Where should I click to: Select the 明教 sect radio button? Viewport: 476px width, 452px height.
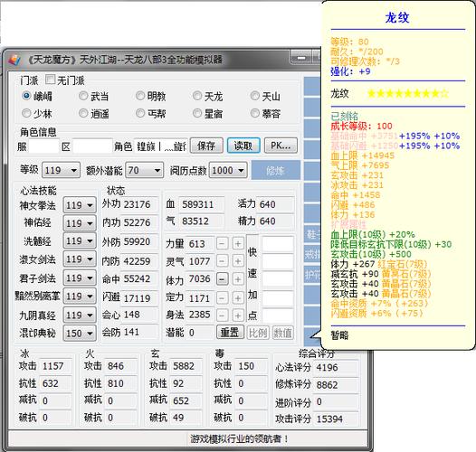point(140,96)
